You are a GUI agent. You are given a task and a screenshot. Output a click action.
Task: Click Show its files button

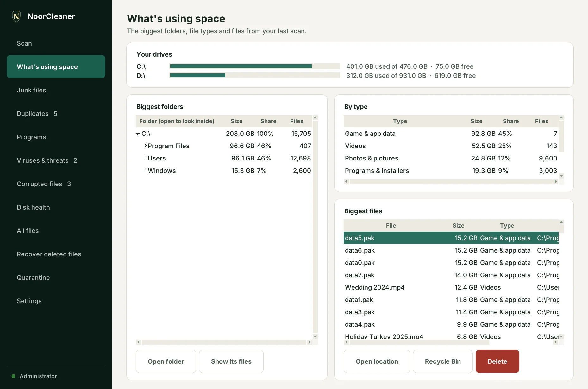pyautogui.click(x=231, y=361)
